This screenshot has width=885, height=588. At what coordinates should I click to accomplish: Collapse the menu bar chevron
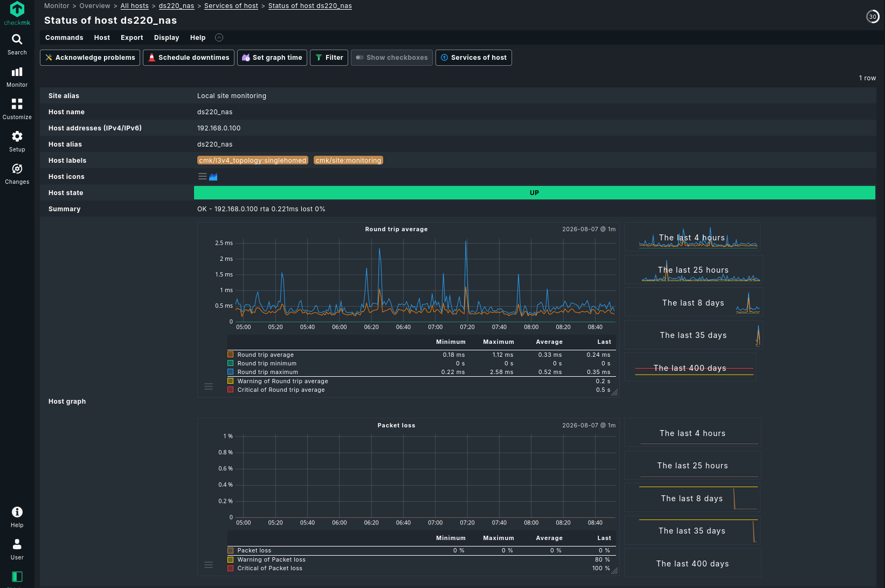click(219, 38)
